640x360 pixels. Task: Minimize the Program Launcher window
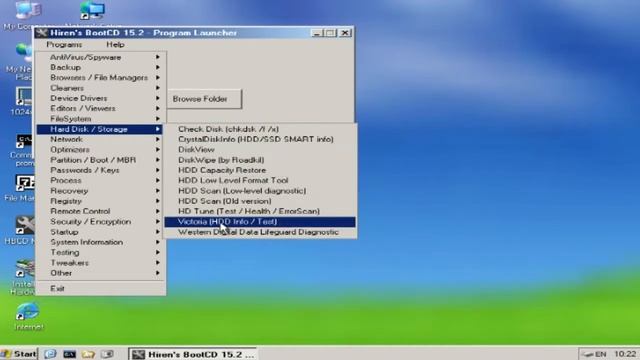point(317,33)
